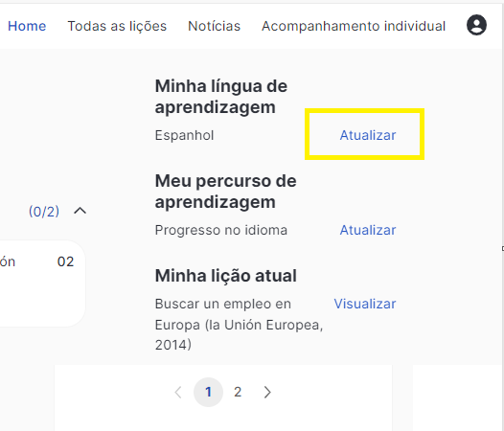Select page 2 in pagination
Viewport: 504px width, 431px height.
coord(238,392)
